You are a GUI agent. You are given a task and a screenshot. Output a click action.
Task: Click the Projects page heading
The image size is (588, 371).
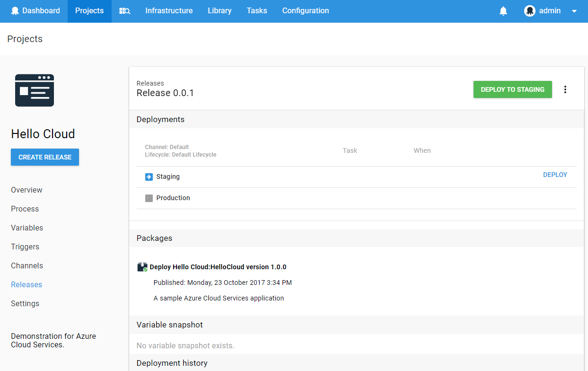tap(25, 39)
